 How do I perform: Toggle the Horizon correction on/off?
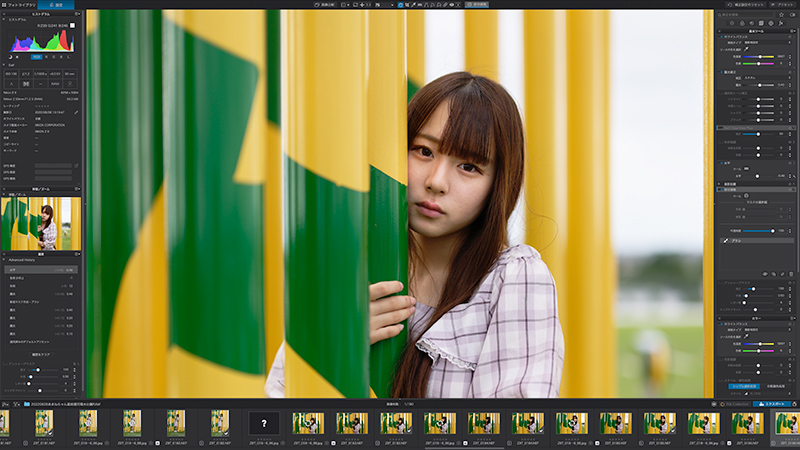[721, 163]
